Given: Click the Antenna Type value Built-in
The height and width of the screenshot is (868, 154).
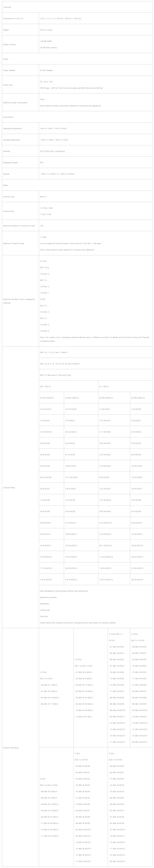Looking at the screenshot, I should 43,197.
